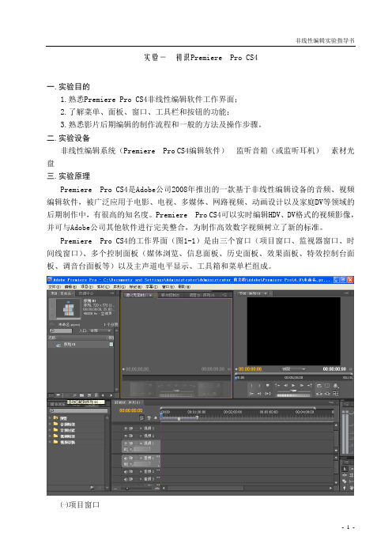
Task: Toggle Loop playback in program monitor
Action: pyautogui.click(x=319, y=386)
